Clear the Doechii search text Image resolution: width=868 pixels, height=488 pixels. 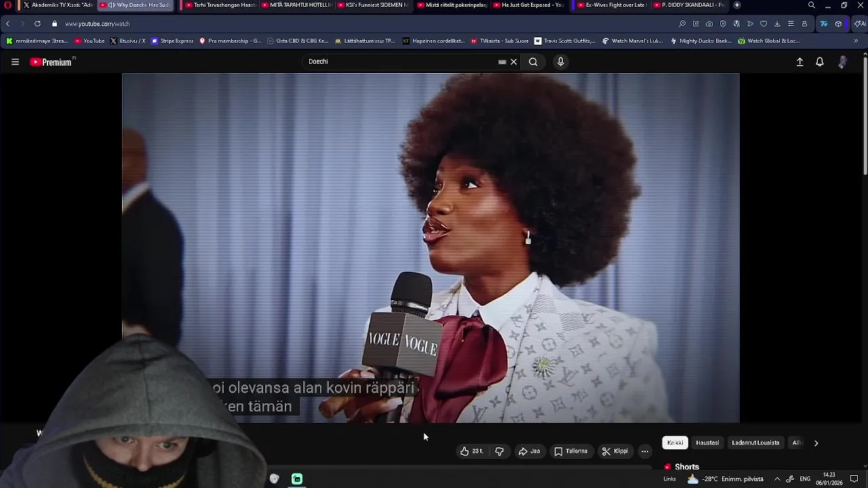tap(513, 62)
